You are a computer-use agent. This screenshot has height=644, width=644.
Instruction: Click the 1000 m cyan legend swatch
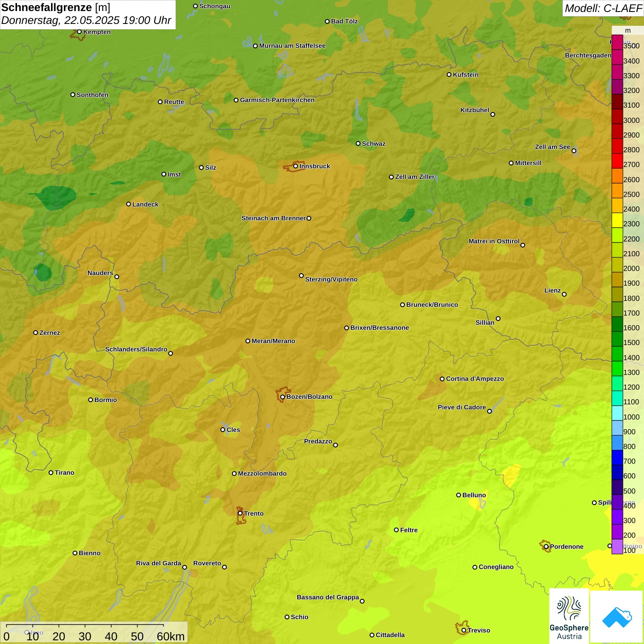617,413
